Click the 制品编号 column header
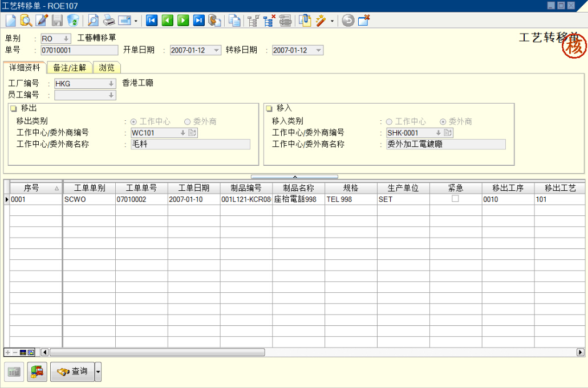 [246, 188]
